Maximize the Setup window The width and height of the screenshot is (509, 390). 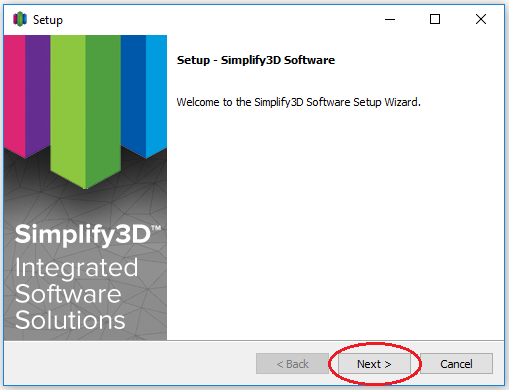pos(435,19)
